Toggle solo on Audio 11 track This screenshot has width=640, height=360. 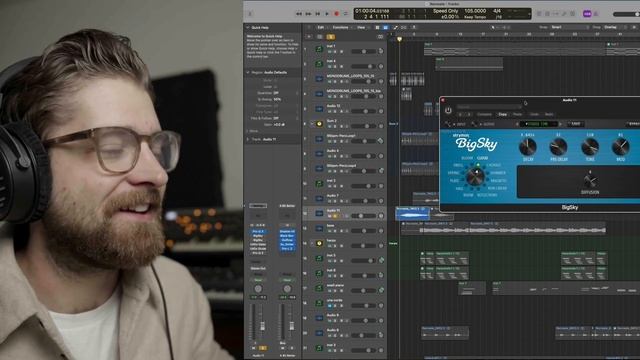[x=335, y=216]
